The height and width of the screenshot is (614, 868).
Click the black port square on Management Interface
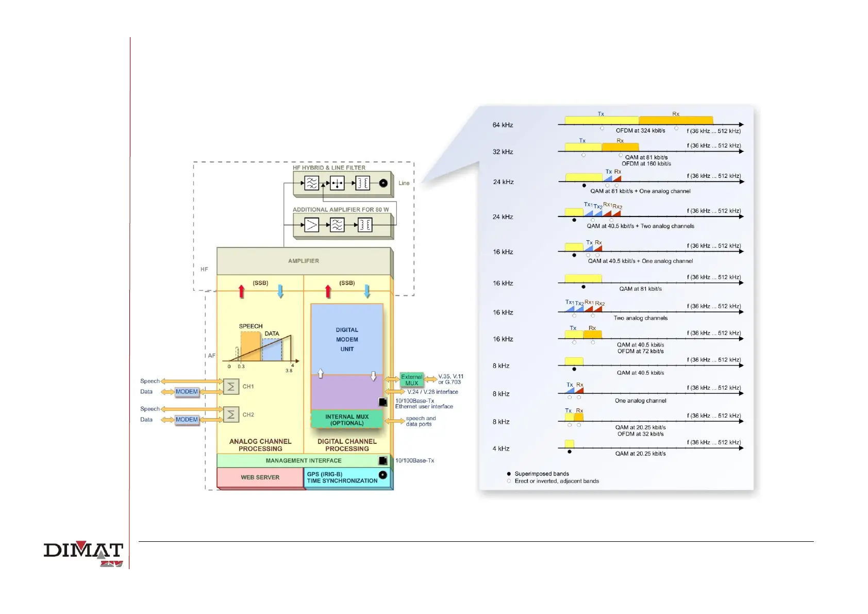pos(383,460)
